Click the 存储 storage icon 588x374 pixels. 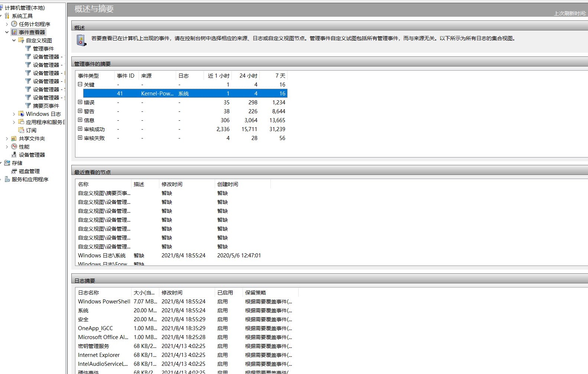click(x=7, y=163)
